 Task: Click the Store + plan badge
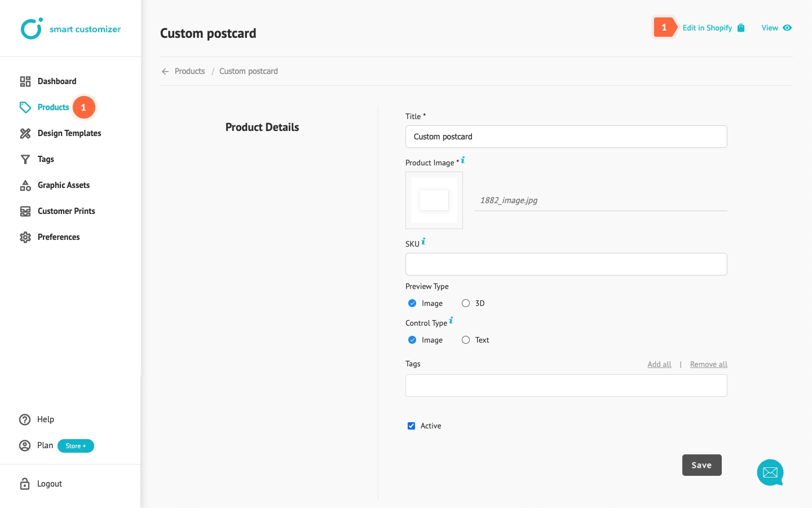pyautogui.click(x=76, y=446)
